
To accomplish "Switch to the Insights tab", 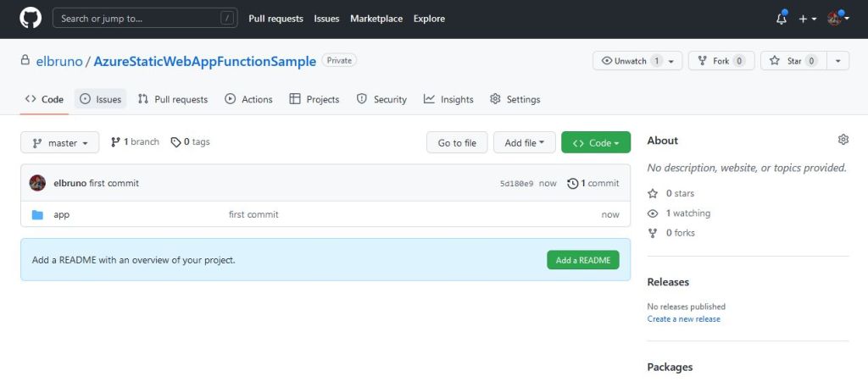I will (448, 100).
